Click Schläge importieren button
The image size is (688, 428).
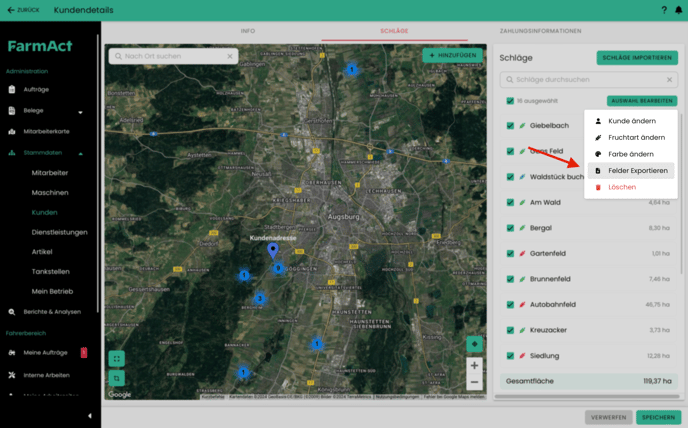637,58
